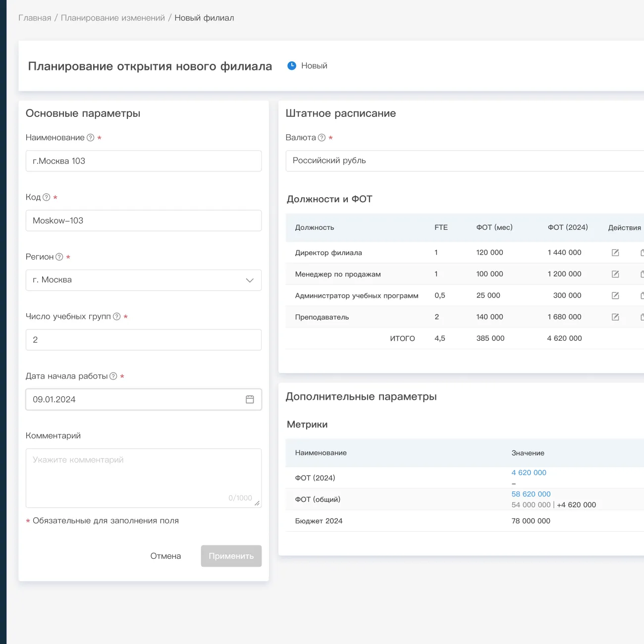Show hint for Число учебных групп
The width and height of the screenshot is (644, 644).
pos(117,317)
